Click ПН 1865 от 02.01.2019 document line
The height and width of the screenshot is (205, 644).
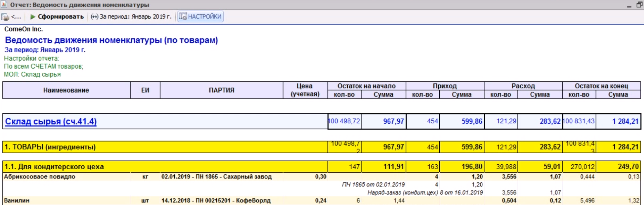click(x=373, y=184)
